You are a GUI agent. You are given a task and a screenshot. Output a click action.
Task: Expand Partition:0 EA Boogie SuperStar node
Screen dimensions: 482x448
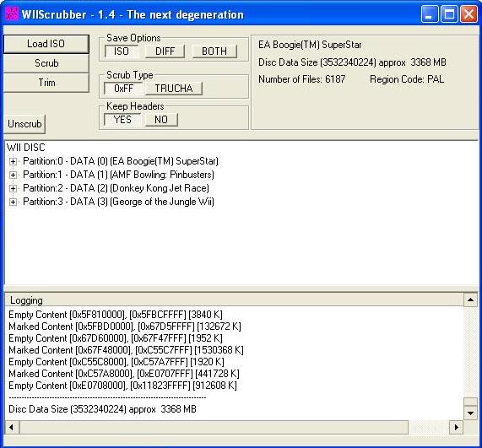[13, 162]
